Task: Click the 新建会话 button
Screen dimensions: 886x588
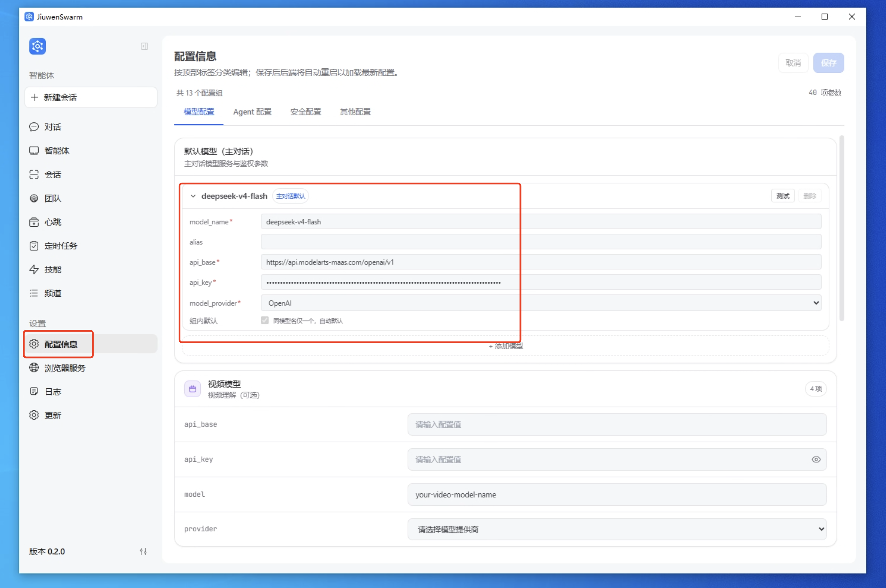Action: [x=91, y=98]
